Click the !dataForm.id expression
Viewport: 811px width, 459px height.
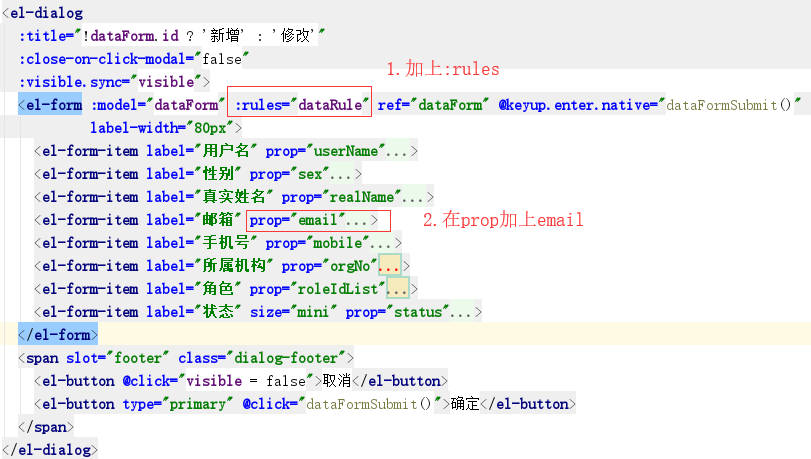pos(131,36)
